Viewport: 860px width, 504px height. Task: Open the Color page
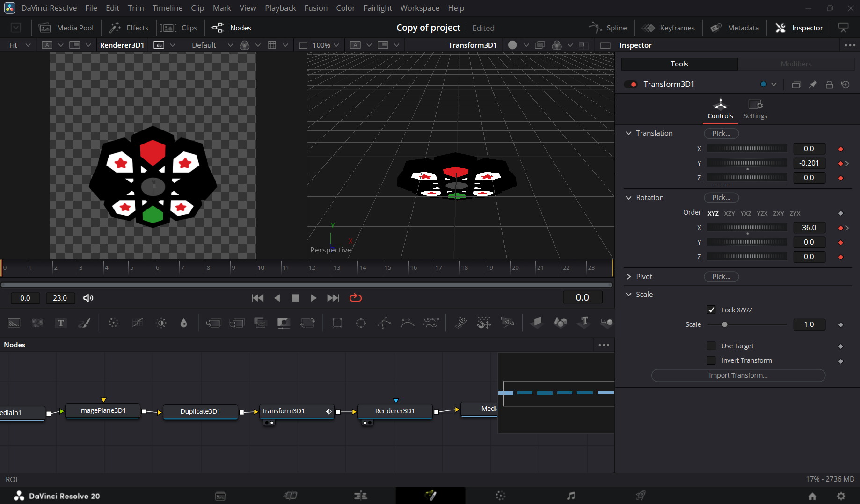click(500, 496)
